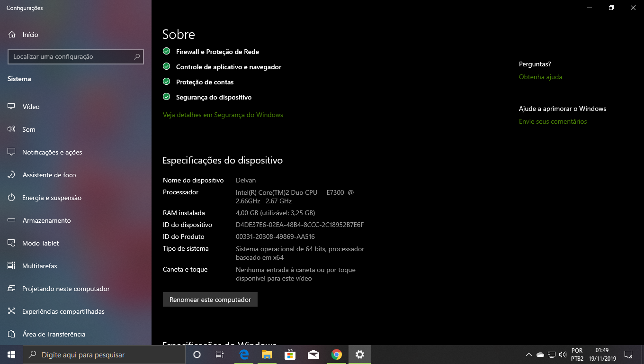This screenshot has height=364, width=644.
Task: Click POR PTB2 language indicator
Action: pyautogui.click(x=577, y=355)
